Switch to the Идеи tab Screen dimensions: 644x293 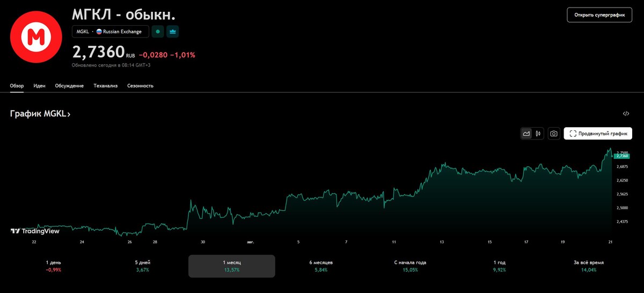[39, 86]
